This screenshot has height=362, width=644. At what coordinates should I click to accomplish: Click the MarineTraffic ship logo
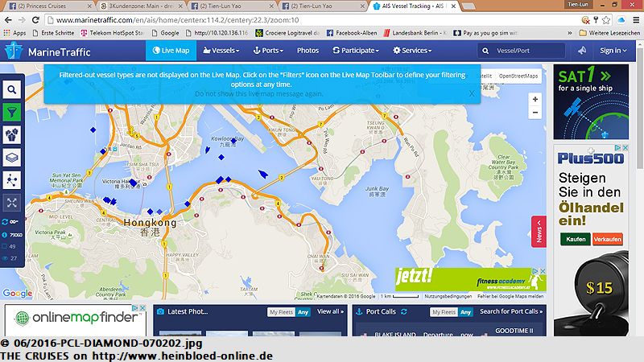click(x=14, y=51)
